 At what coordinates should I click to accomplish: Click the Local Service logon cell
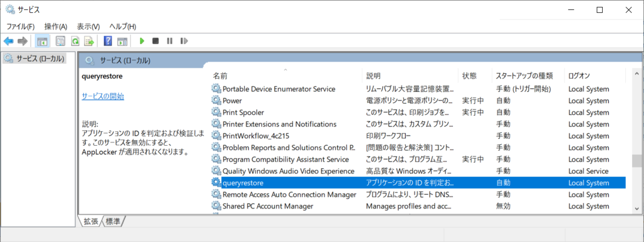coord(588,171)
